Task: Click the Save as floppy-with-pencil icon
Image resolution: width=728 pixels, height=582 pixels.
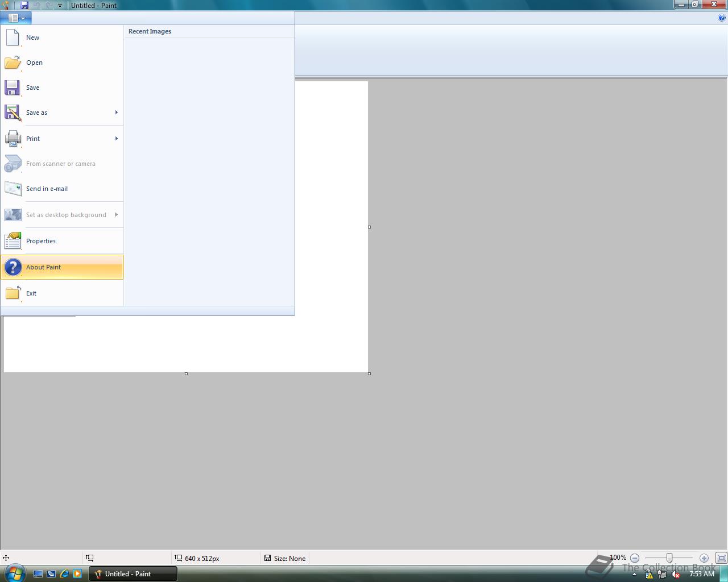Action: [13, 113]
